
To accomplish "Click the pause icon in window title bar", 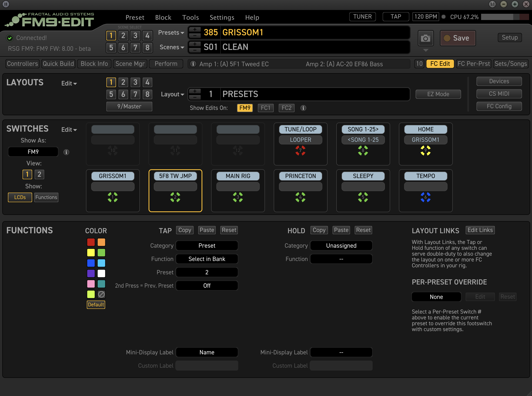I will pyautogui.click(x=6, y=4).
